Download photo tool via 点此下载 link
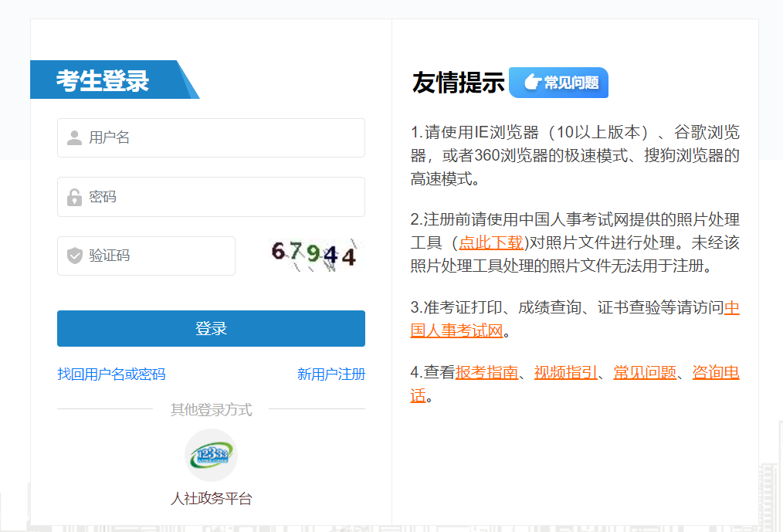This screenshot has height=532, width=783. 492,242
